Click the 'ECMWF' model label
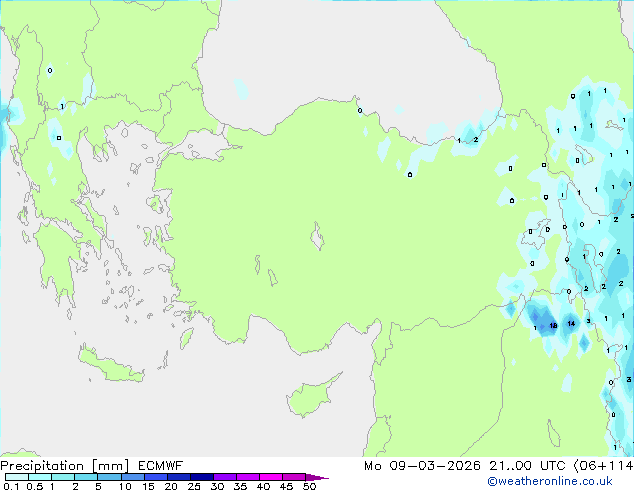Viewport: 634px width, 490px height. (161, 466)
